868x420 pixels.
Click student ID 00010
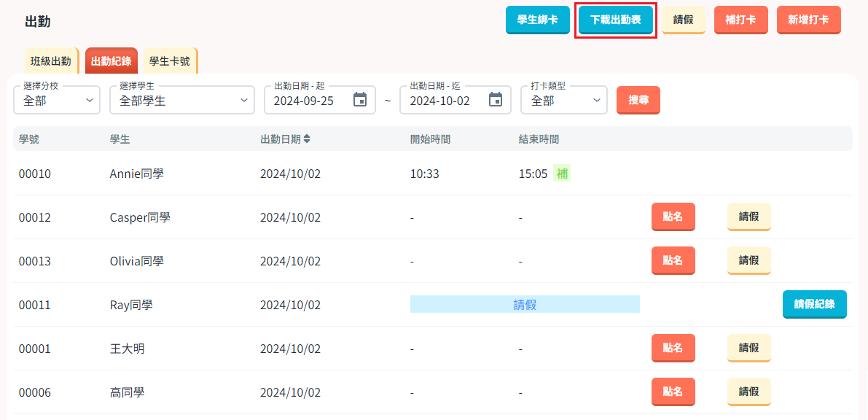pyautogui.click(x=35, y=174)
